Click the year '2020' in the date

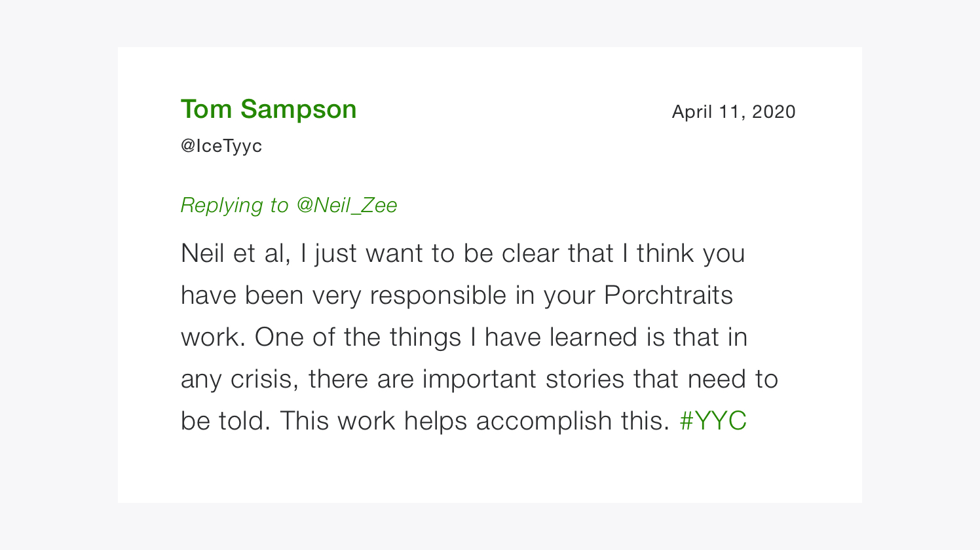[x=774, y=112]
